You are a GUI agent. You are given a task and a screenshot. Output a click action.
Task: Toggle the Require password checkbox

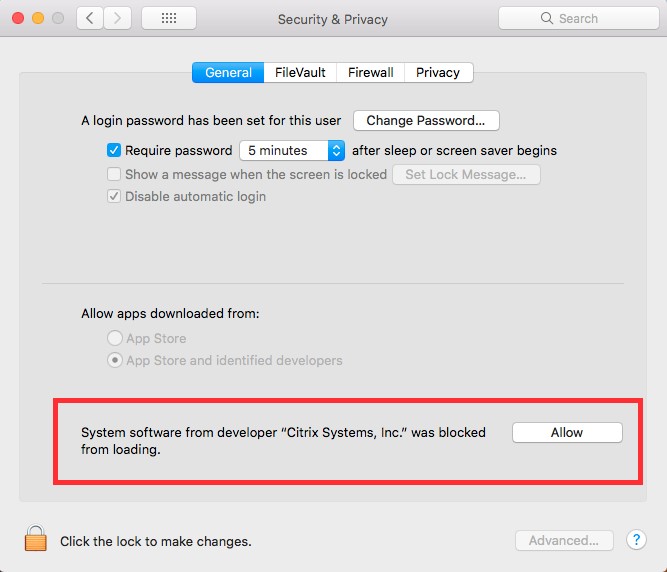coord(114,150)
